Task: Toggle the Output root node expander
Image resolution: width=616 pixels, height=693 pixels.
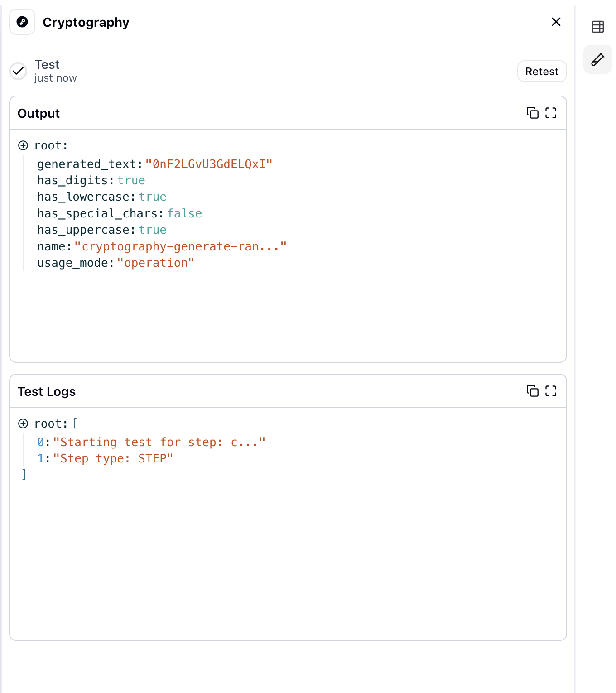Action: click(x=23, y=145)
